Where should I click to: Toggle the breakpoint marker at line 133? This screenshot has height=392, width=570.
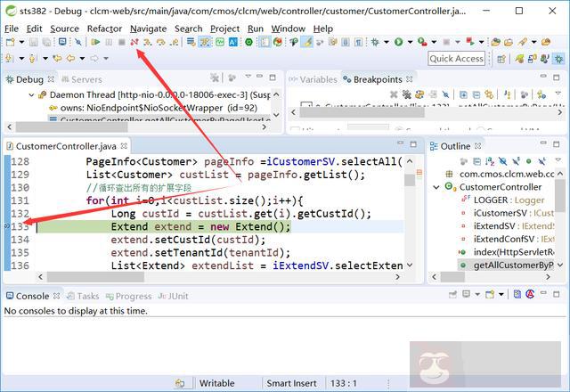[8, 227]
